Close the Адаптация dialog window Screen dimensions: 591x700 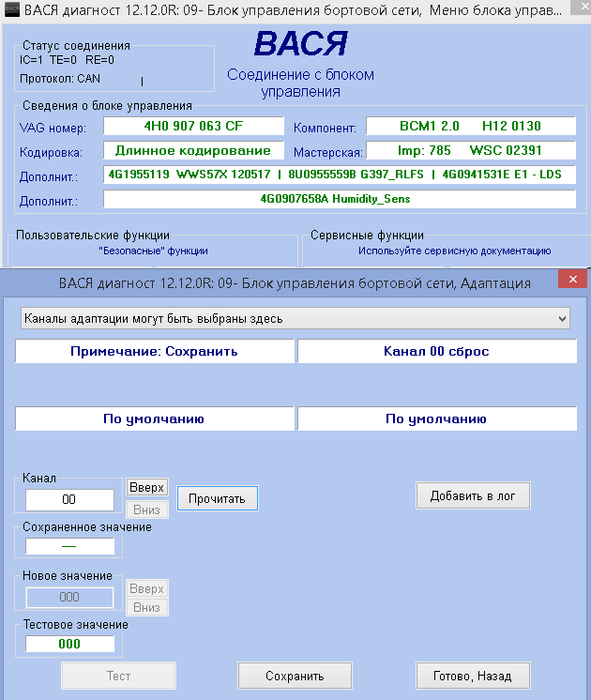coord(572,279)
